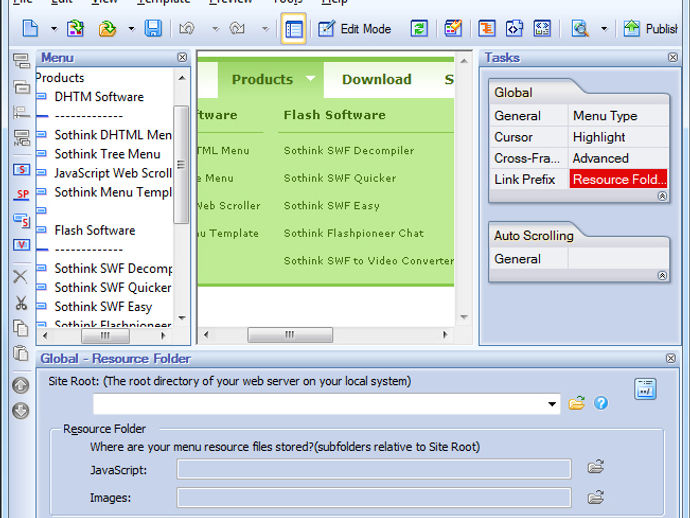The height and width of the screenshot is (518, 690).
Task: Click Sothink SWF Quicker link in preview
Action: [x=340, y=178]
